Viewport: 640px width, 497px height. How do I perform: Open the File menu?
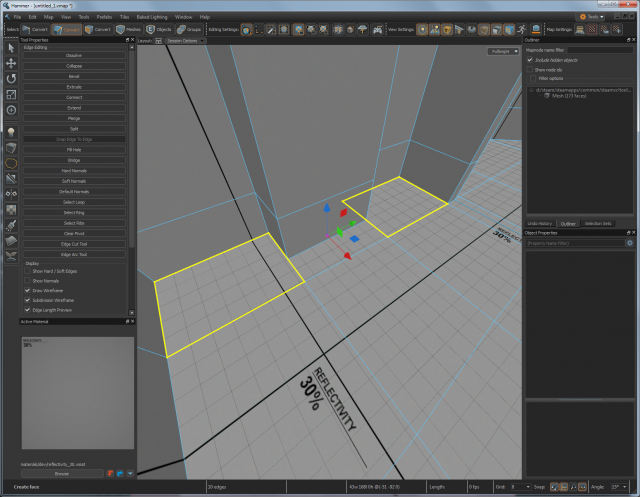pyautogui.click(x=17, y=17)
